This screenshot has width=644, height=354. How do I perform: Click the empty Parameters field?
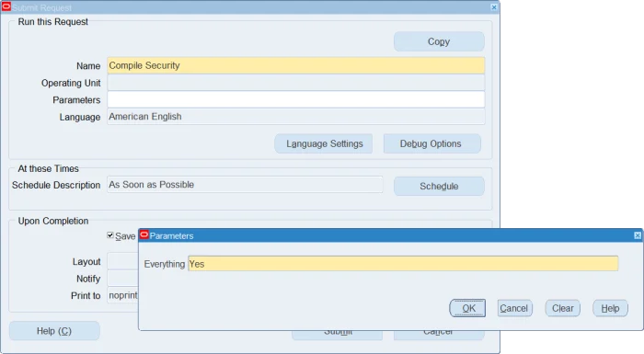point(295,100)
